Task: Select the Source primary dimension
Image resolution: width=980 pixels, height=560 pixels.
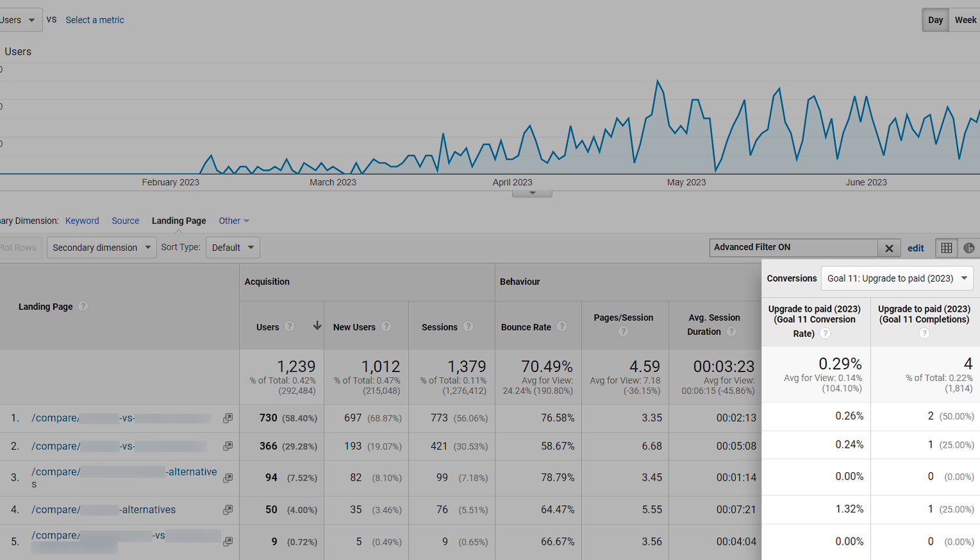Action: [126, 221]
